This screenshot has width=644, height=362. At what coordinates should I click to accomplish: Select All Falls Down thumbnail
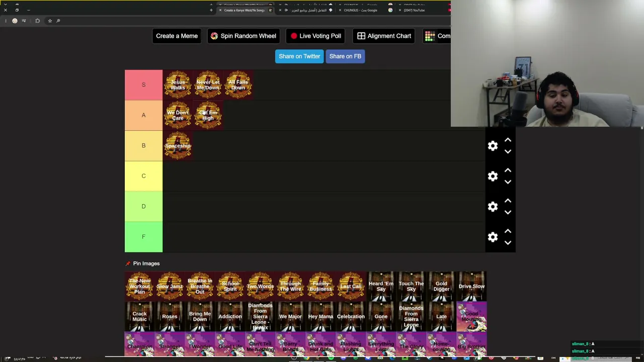(238, 85)
